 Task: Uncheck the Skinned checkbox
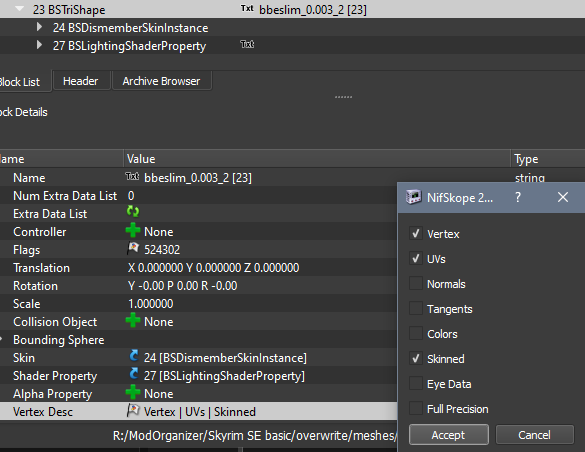click(416, 358)
